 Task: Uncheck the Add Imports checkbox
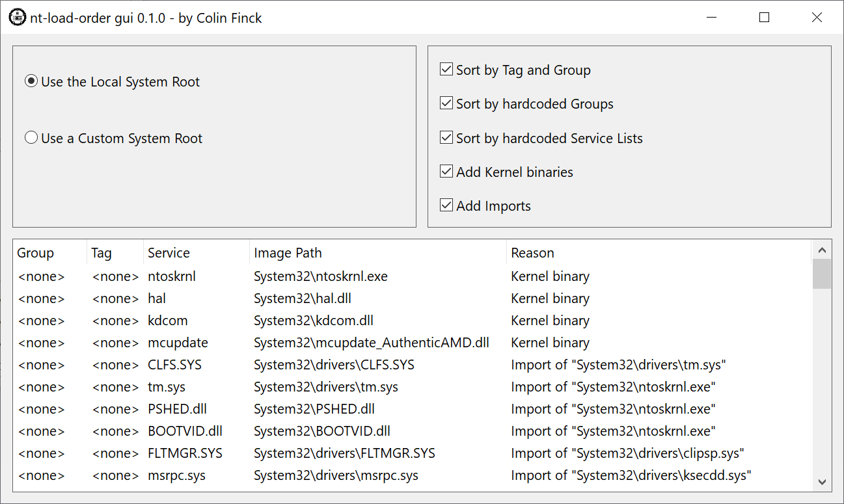(446, 206)
